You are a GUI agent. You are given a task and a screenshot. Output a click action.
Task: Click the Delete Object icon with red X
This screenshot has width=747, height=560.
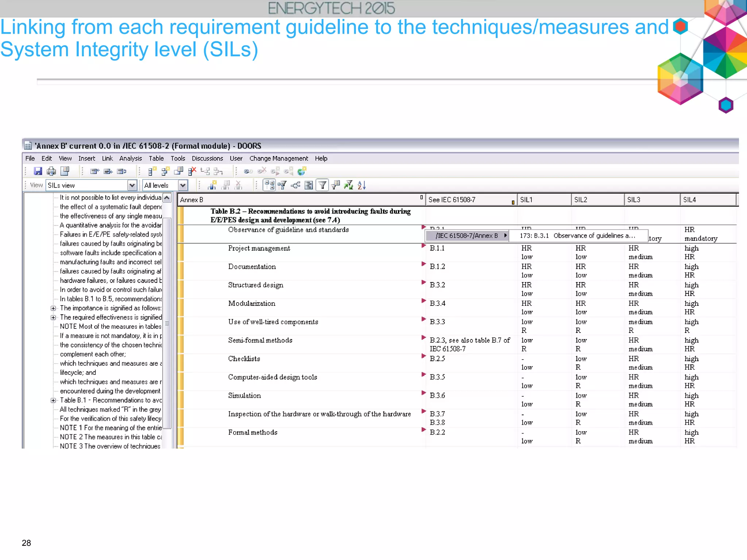(x=192, y=171)
